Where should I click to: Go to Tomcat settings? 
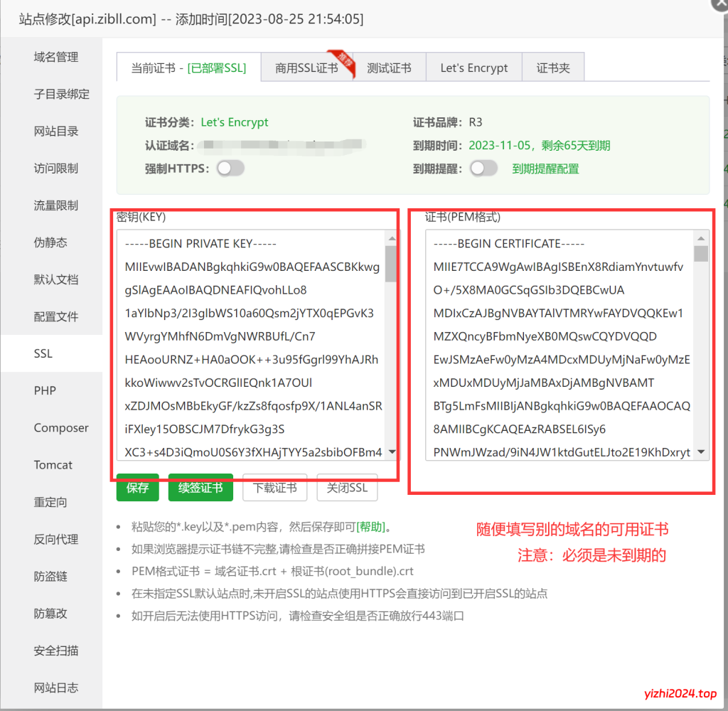(53, 464)
